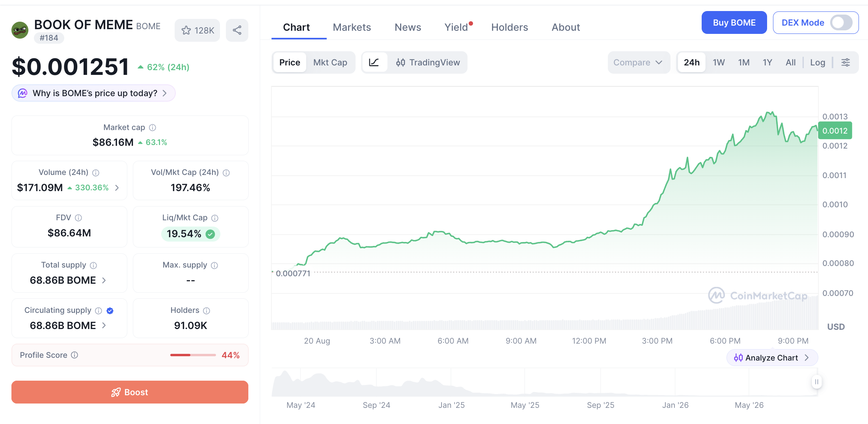This screenshot has width=868, height=424.
Task: Expand Volume (24h) details chevron
Action: click(x=117, y=188)
